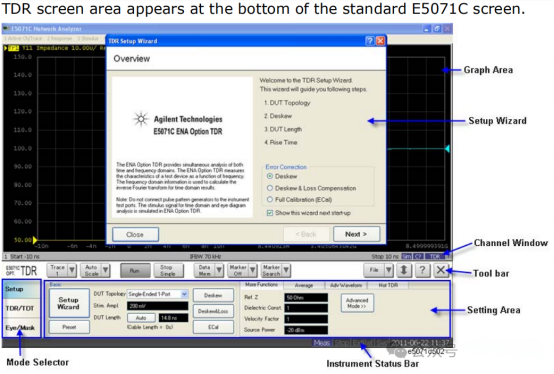This screenshot has height=374, width=554.
Task: Close the TDR toolbar with X icon
Action: point(440,271)
